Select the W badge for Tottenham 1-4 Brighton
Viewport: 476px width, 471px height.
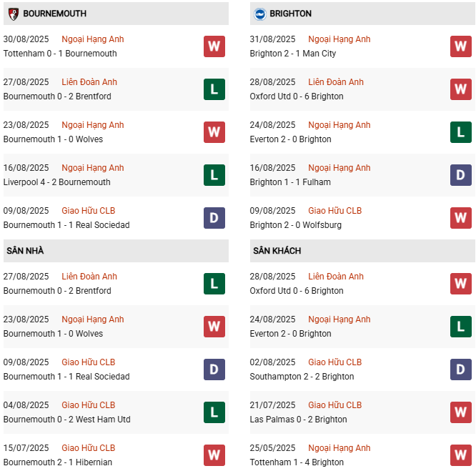(x=461, y=455)
